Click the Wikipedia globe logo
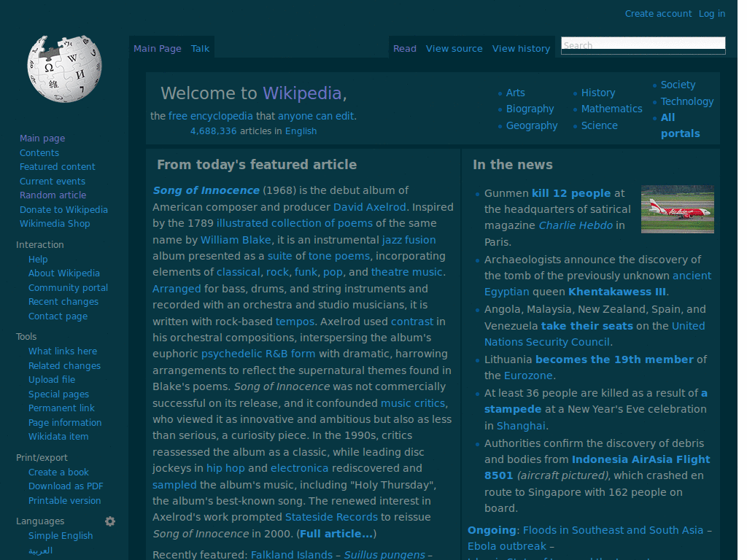The image size is (747, 560). 64,69
